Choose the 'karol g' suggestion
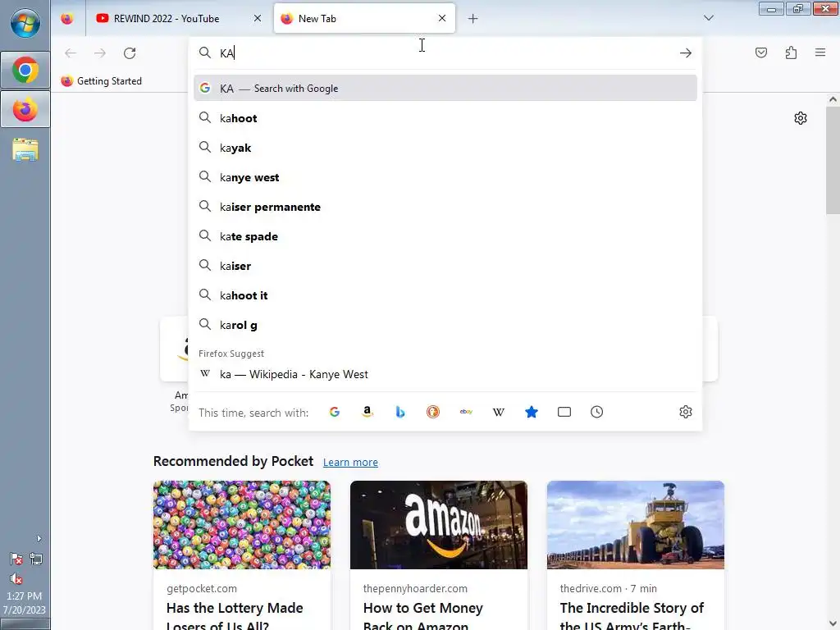 pos(445,325)
